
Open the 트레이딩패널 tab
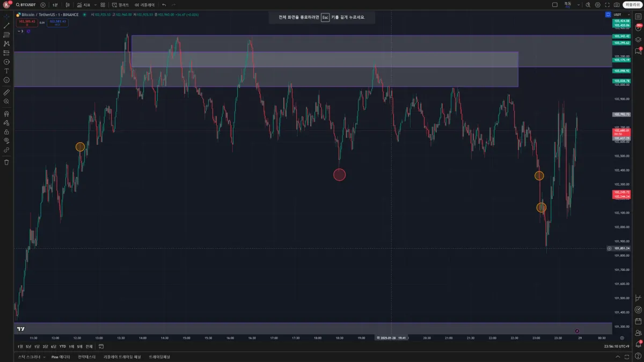pos(159,357)
